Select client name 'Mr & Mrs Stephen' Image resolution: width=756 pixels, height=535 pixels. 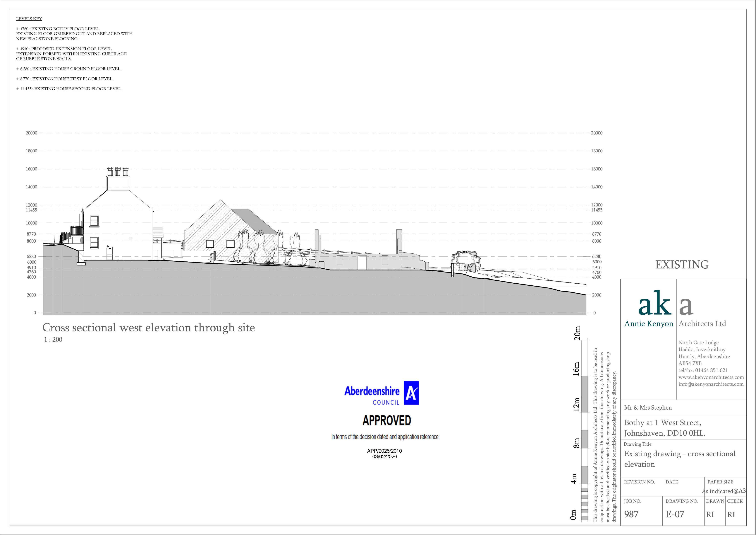648,408
